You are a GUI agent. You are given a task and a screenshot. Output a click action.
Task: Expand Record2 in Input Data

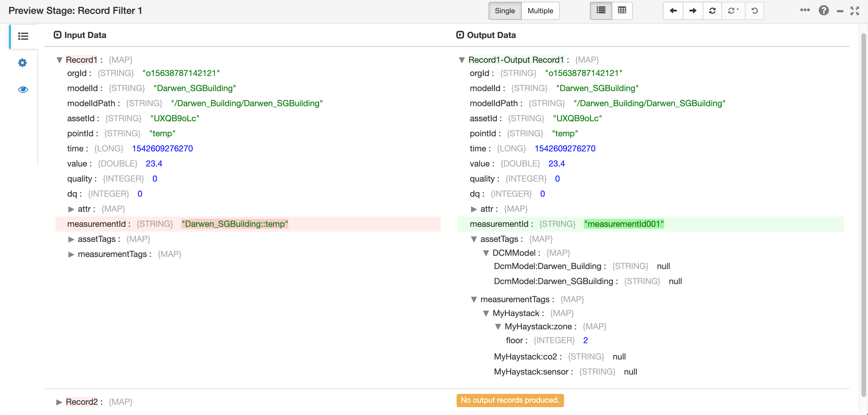(x=59, y=402)
